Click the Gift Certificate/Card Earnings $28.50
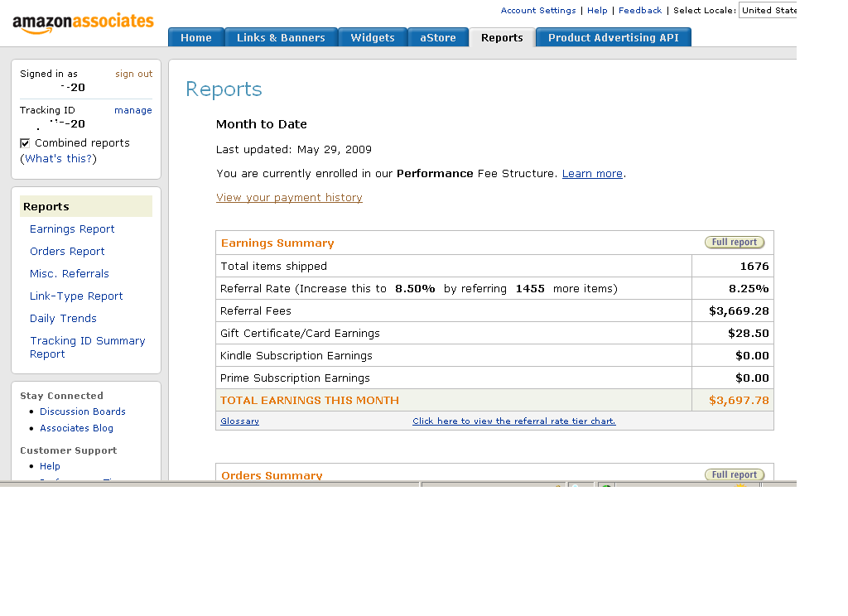 pyautogui.click(x=749, y=333)
